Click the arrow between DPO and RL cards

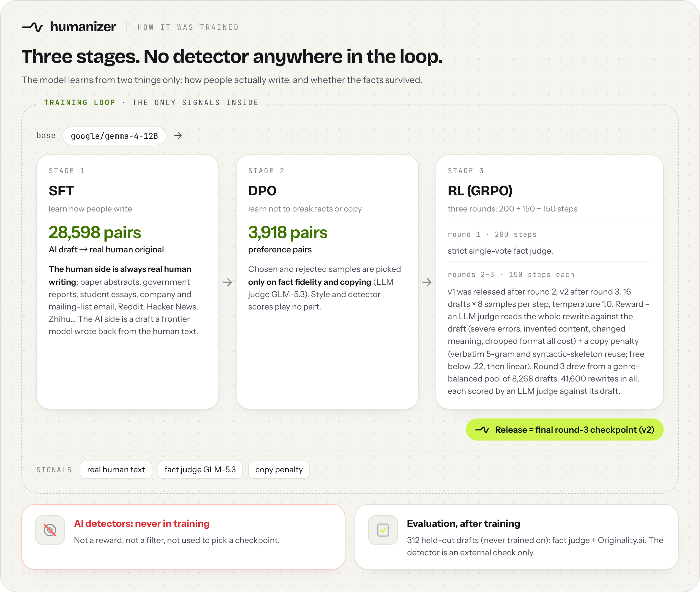(427, 282)
